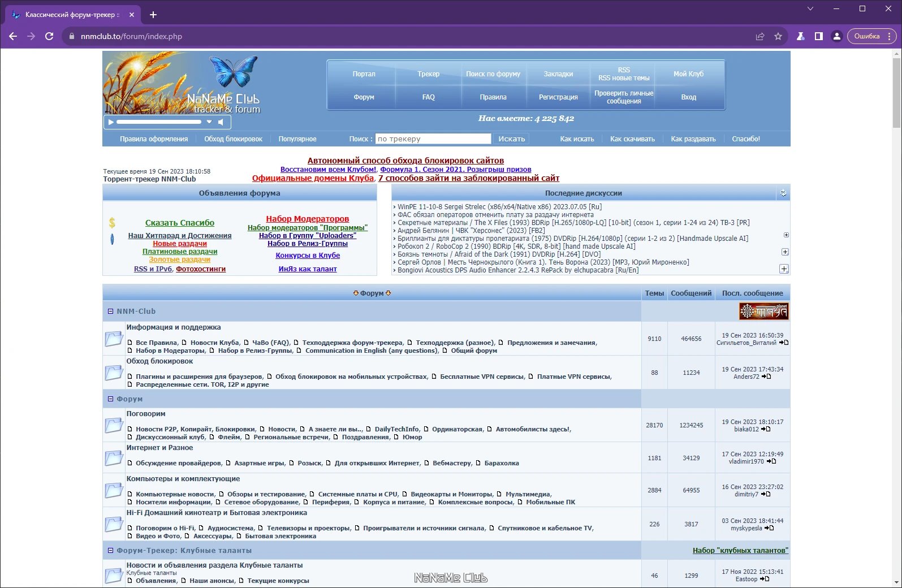Click the browser forward arrow
Viewport: 902px width, 588px height.
31,36
